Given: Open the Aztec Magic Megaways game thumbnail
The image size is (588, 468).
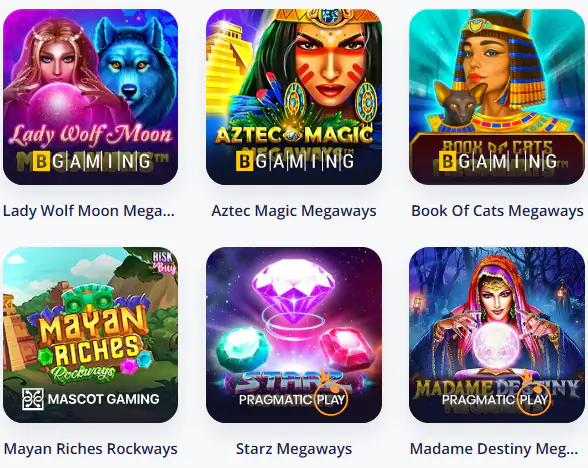Looking at the screenshot, I should [294, 97].
